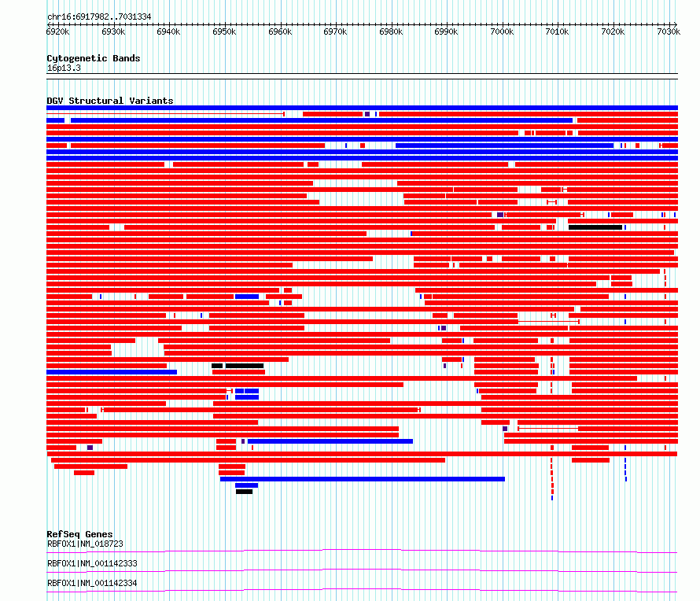Select the RBFOX1|NM_001142333 gene label
Image resolution: width=700 pixels, height=601 pixels.
click(92, 563)
